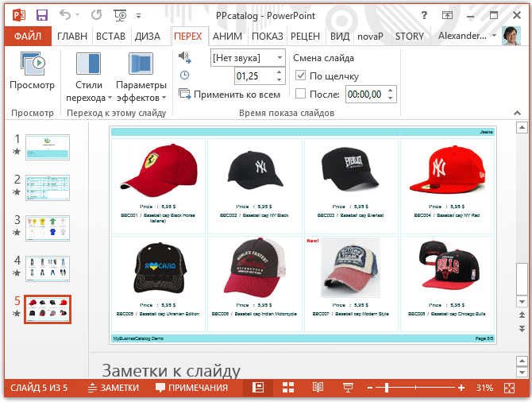Increase the После time with up arrow
532x402 pixels.
point(390,91)
